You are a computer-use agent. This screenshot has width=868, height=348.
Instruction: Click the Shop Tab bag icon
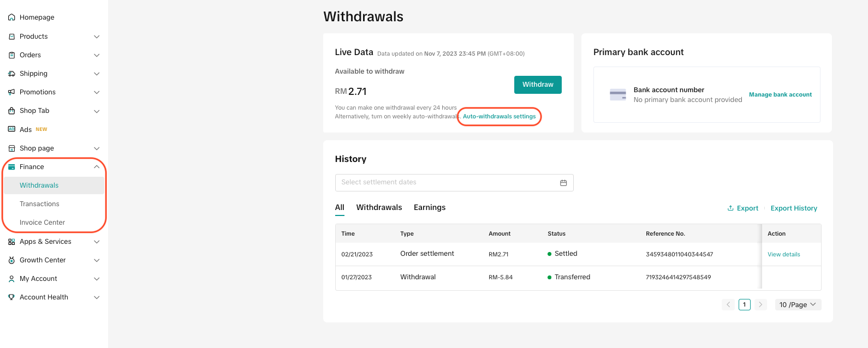(11, 111)
